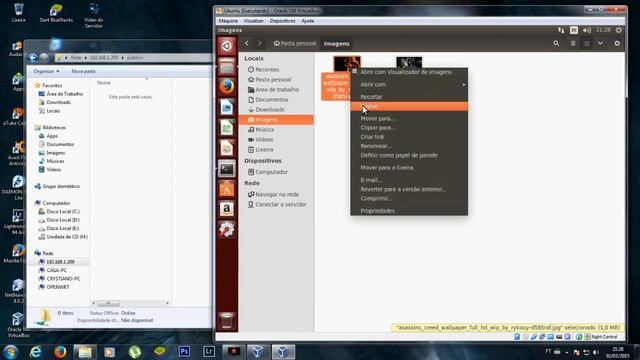The image size is (640, 360).
Task: Click Pasta pessoal breadcrumb button
Action: [x=295, y=43]
